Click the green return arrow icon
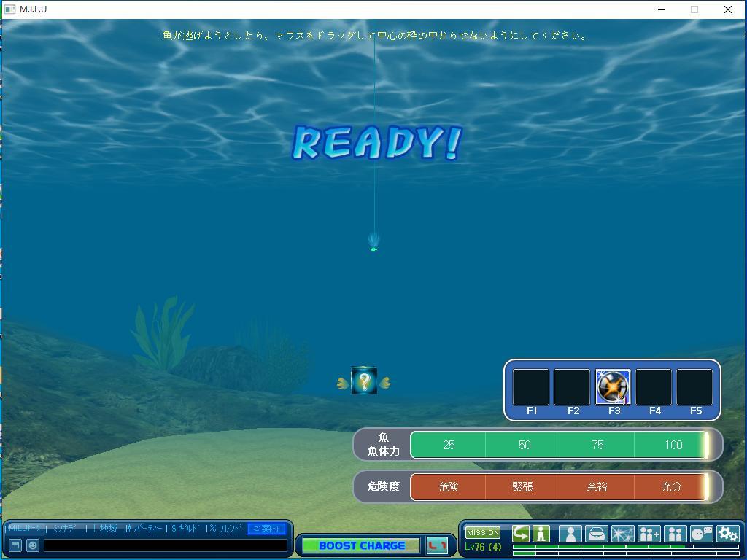Screen dimensions: 747x560 click(x=521, y=533)
